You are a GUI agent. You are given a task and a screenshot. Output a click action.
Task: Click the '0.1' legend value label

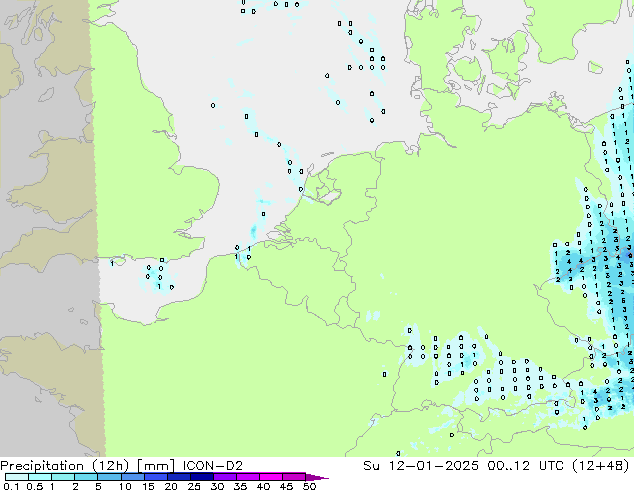pyautogui.click(x=11, y=486)
